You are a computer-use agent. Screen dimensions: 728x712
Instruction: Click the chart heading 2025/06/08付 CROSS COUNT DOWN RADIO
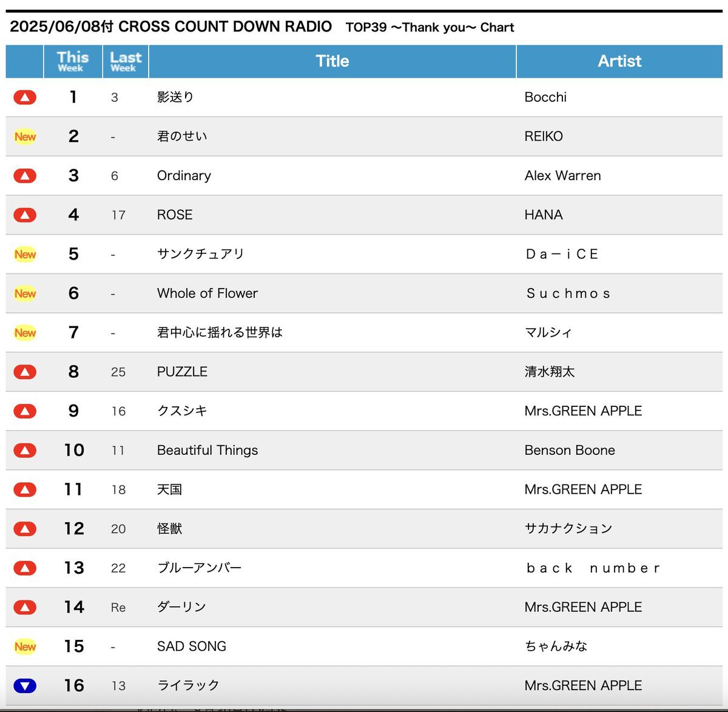pyautogui.click(x=171, y=27)
